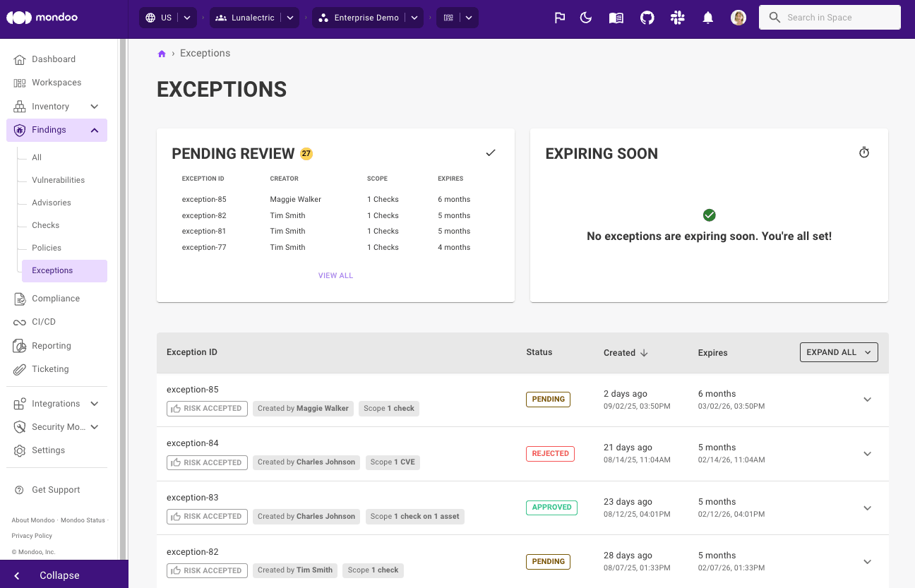Open the Privacy Policy link
The image size is (915, 588).
point(33,536)
